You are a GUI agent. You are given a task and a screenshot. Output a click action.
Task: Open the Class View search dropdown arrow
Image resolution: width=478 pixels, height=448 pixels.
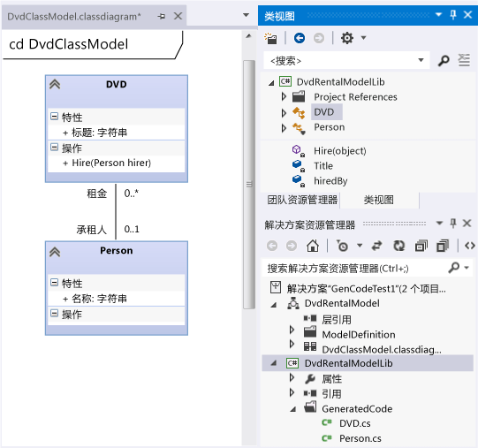421,60
